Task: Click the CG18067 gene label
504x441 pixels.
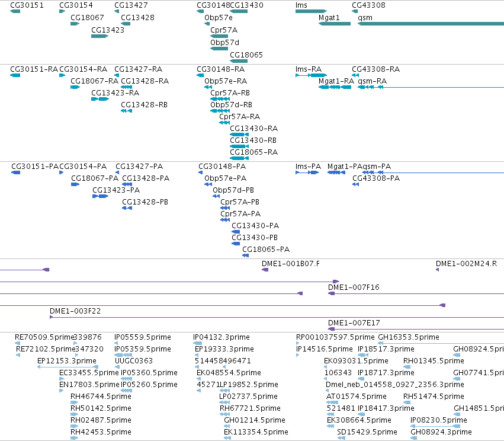Action: [88, 17]
